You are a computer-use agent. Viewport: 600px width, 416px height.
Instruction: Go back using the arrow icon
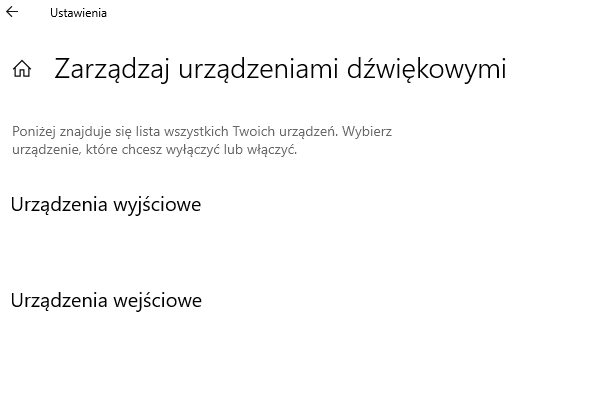pos(12,12)
